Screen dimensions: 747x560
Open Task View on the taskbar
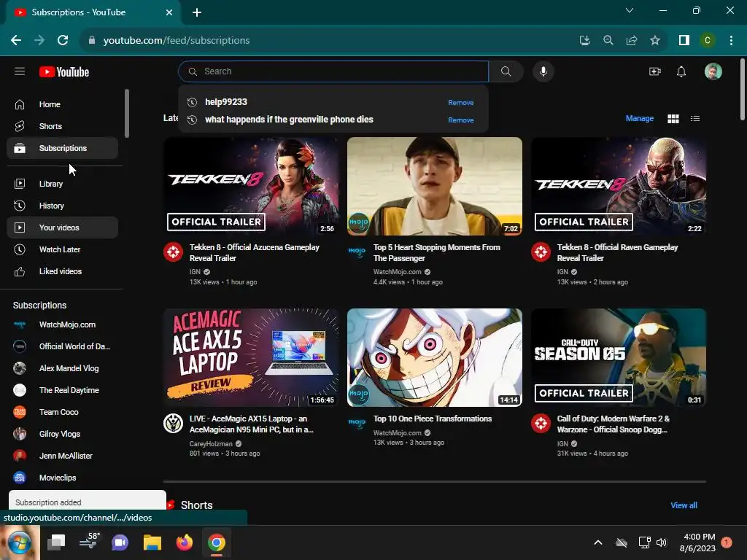[x=56, y=542]
